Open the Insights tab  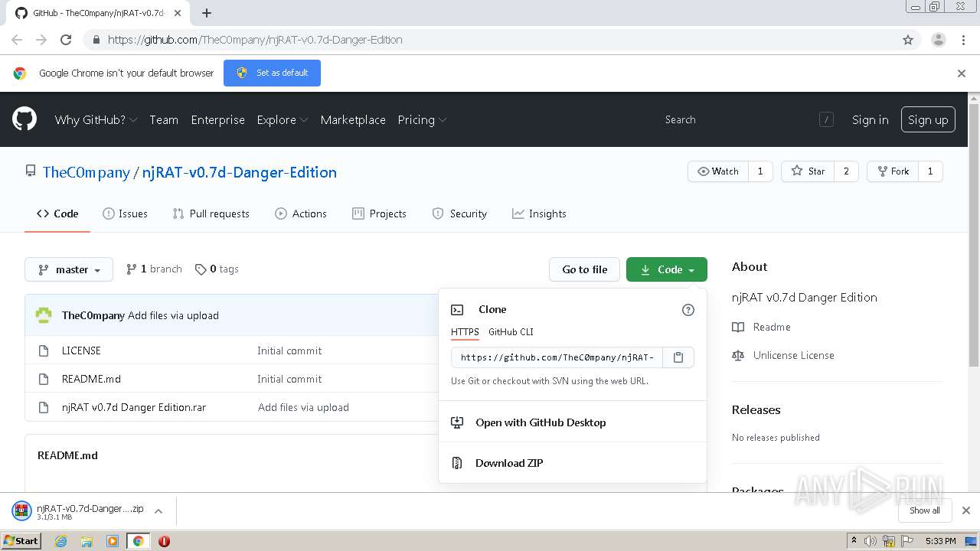[539, 214]
